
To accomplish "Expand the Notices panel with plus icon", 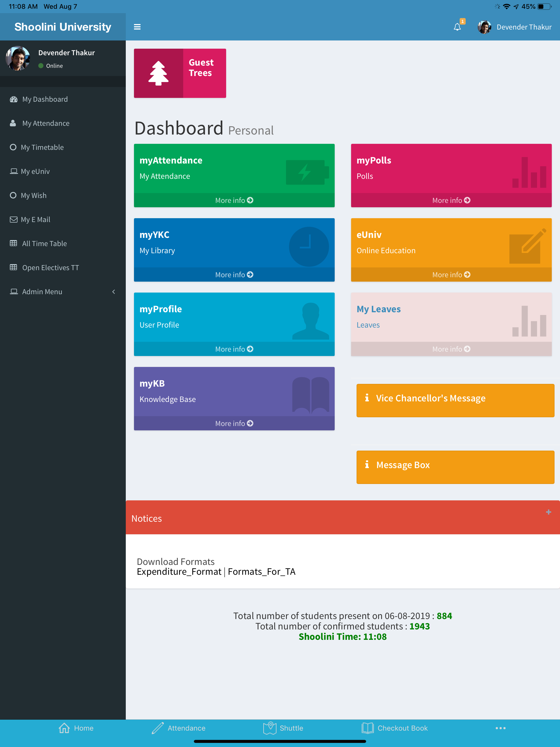I will pyautogui.click(x=549, y=512).
